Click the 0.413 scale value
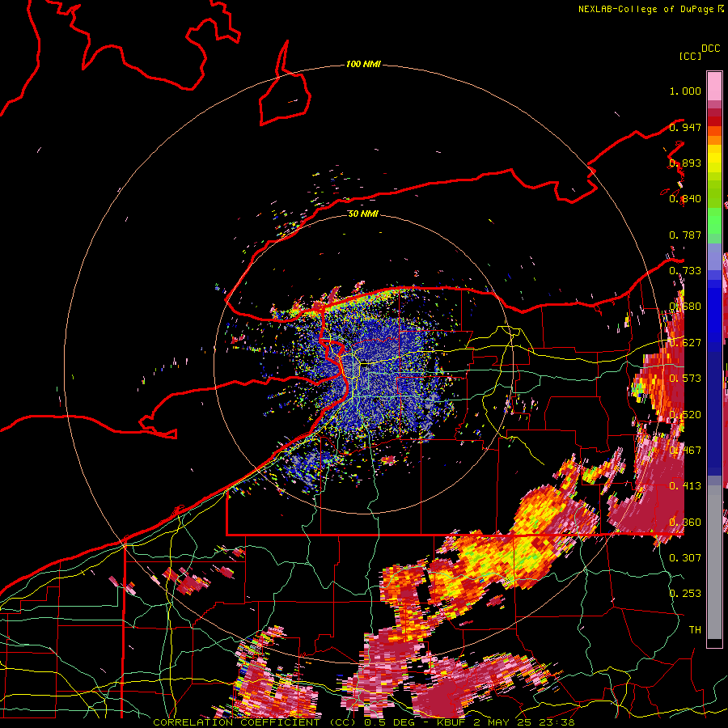 tap(685, 486)
